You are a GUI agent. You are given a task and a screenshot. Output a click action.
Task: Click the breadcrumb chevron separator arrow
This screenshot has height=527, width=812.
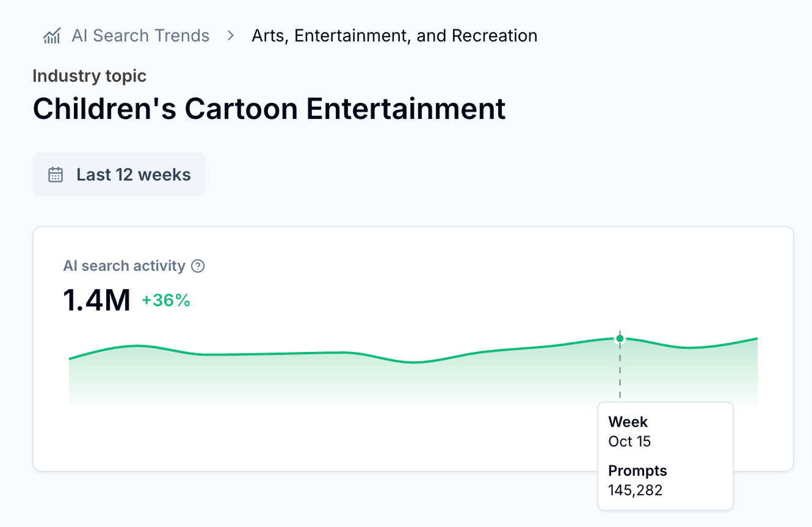[230, 36]
